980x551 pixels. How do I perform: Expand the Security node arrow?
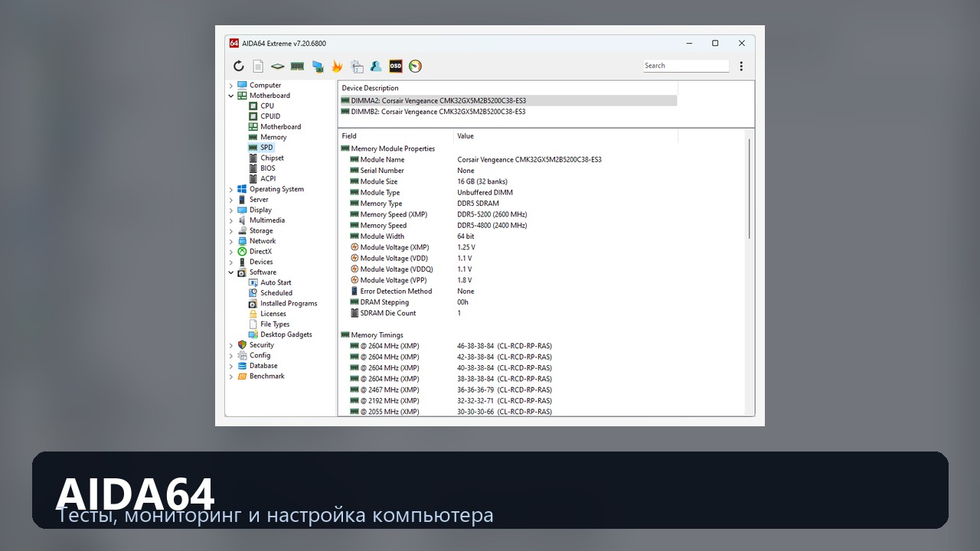click(231, 345)
